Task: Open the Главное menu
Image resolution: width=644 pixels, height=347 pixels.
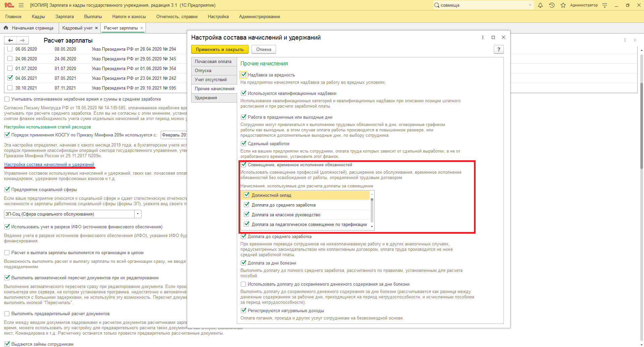Action: (x=13, y=16)
